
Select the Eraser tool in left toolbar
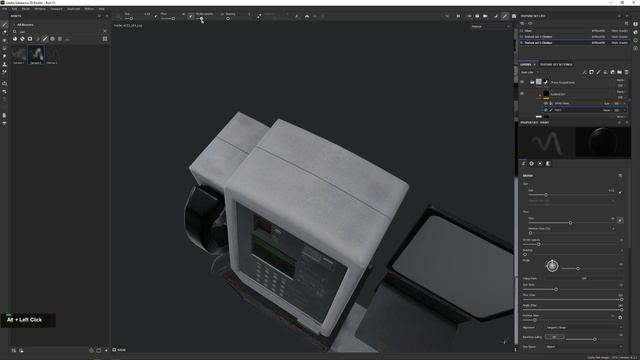[4, 32]
